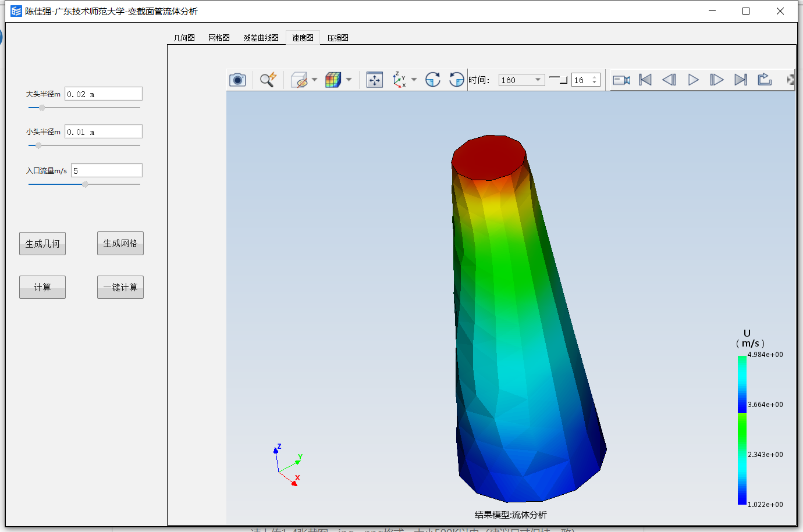Switch to the 几何图 tab
Viewport: 803px width, 532px height.
pos(184,38)
